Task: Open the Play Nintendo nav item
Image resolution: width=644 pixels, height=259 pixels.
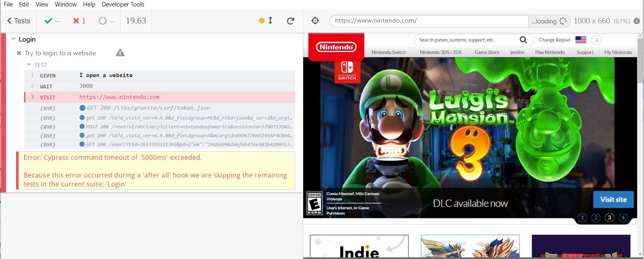Action: coord(550,52)
